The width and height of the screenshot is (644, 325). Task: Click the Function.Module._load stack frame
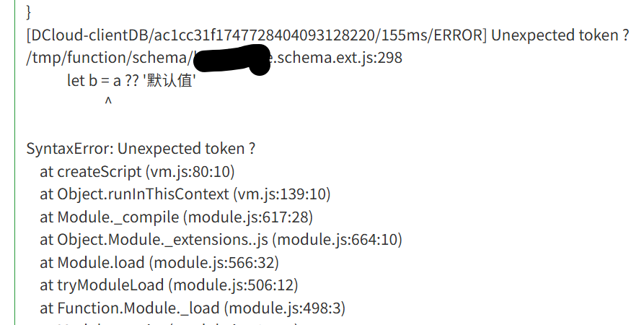(x=193, y=308)
